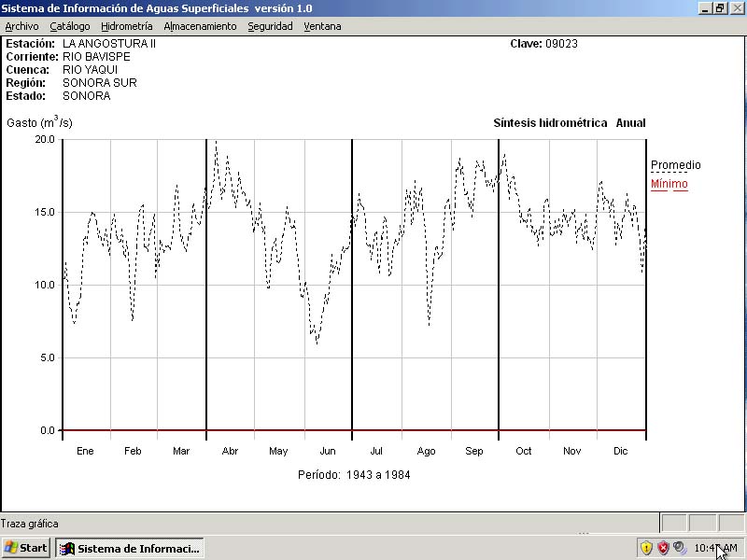The image size is (747, 560).
Task: Close the Aguas Superficiales window
Action: 737,7
